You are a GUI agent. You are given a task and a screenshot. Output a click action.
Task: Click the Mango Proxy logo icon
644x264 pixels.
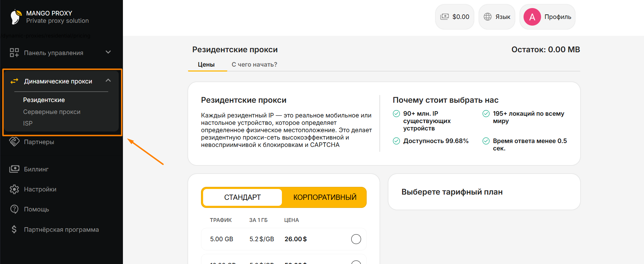point(16,17)
